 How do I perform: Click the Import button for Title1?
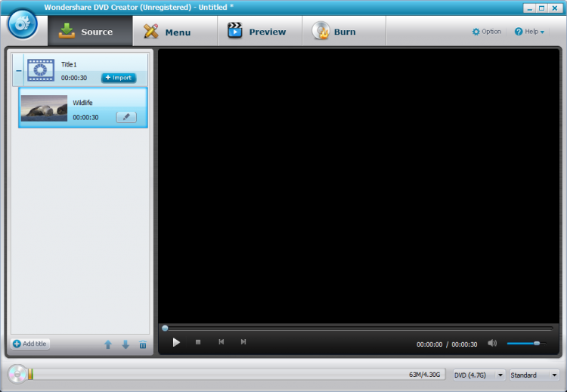point(119,78)
